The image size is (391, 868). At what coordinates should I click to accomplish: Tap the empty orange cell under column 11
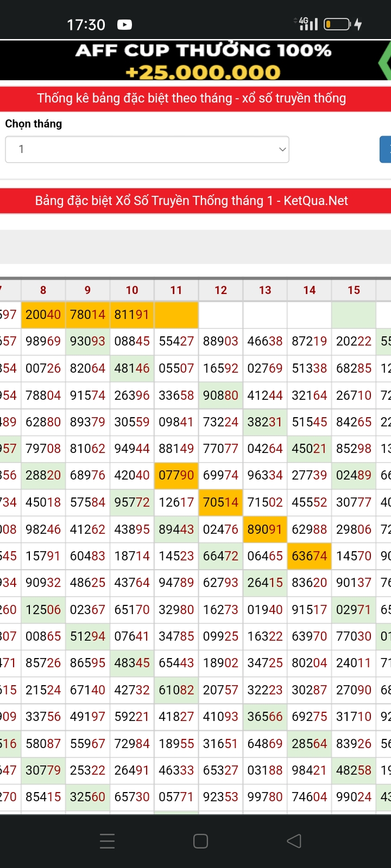[x=176, y=315]
